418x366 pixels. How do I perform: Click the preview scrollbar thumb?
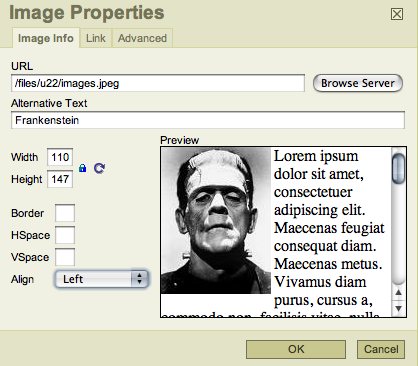coord(398,169)
